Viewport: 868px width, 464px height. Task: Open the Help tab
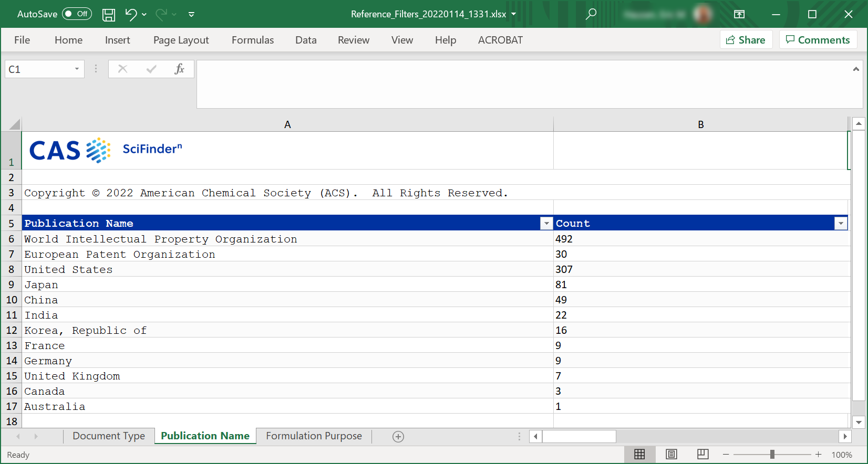tap(446, 40)
